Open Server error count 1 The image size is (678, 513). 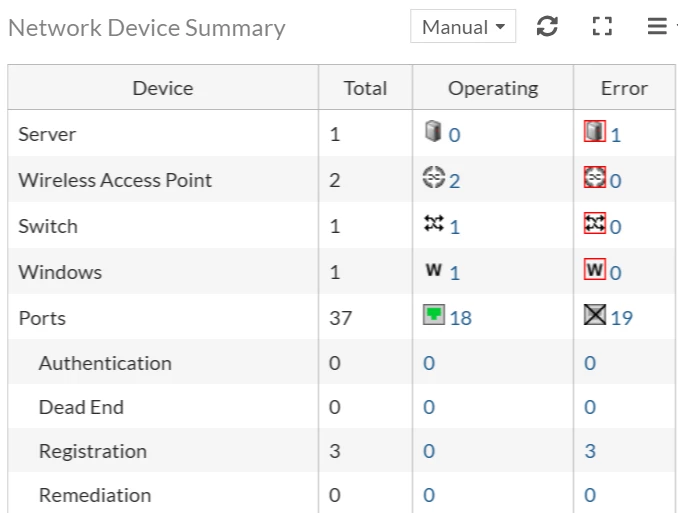point(616,135)
